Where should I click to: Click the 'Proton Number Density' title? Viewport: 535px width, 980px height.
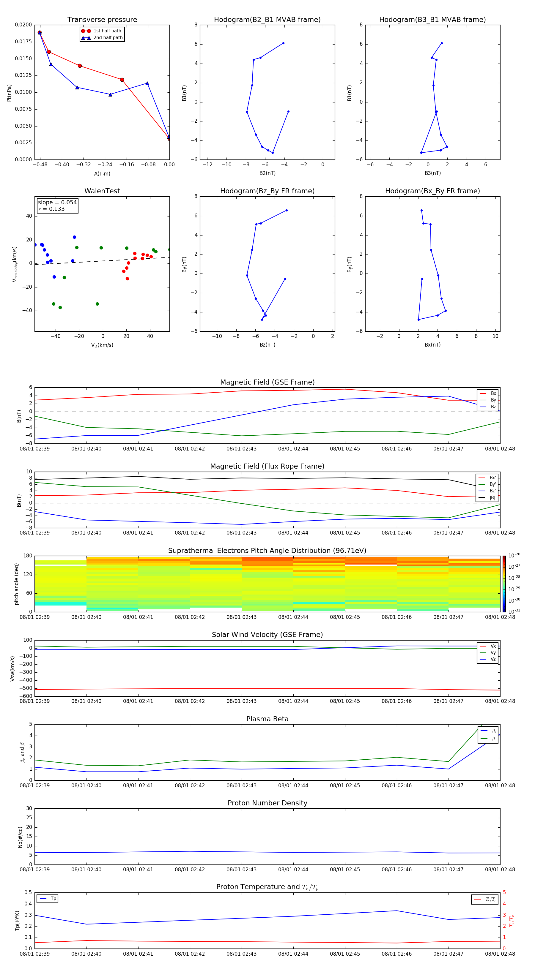pyautogui.click(x=267, y=803)
